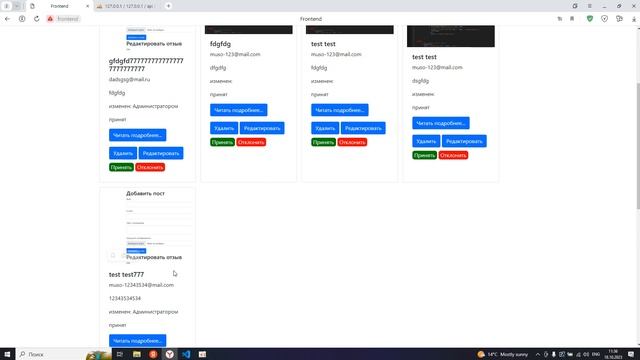Open the Yandex Browser Y icon in taskbar
Viewport: 640px width, 360px height.
click(x=169, y=354)
